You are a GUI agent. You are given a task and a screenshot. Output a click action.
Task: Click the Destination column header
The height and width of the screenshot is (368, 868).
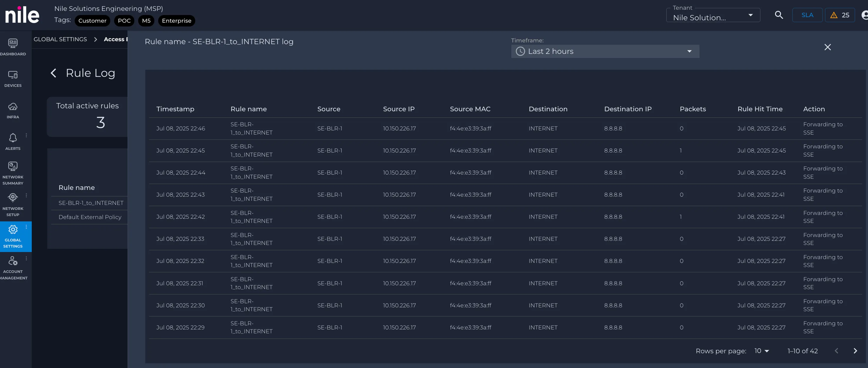coord(548,109)
